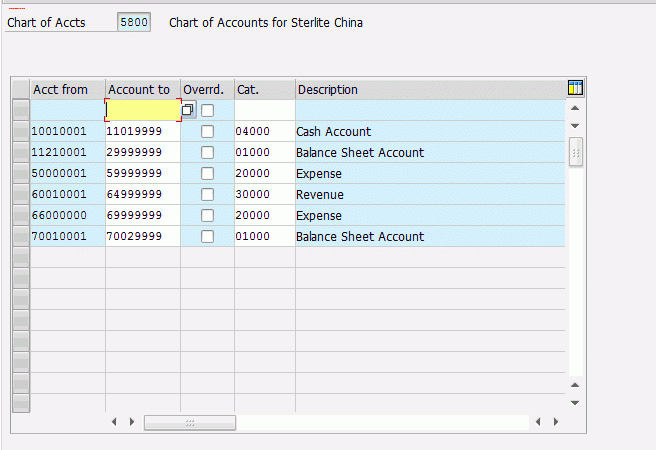The width and height of the screenshot is (656, 450).
Task: Select the row with the Cash Account selector
Action: click(21, 131)
